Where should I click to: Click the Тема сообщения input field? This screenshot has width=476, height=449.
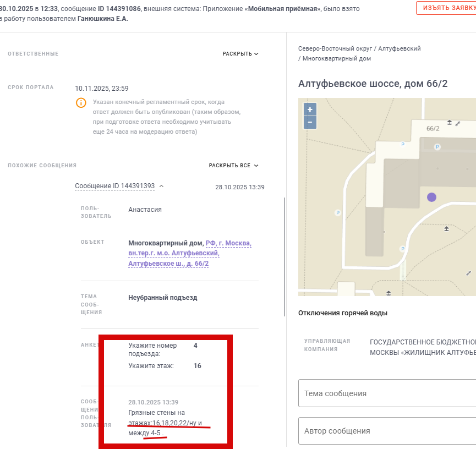pos(387,393)
